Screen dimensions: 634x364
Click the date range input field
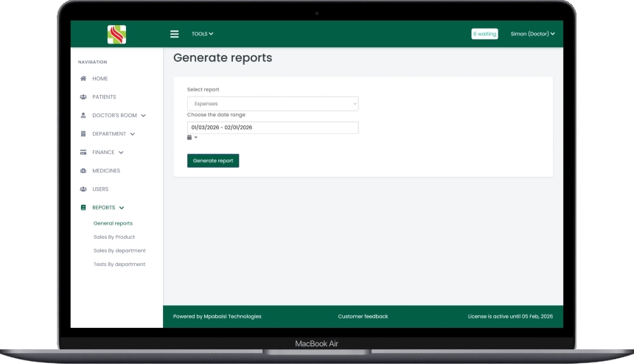pos(273,127)
